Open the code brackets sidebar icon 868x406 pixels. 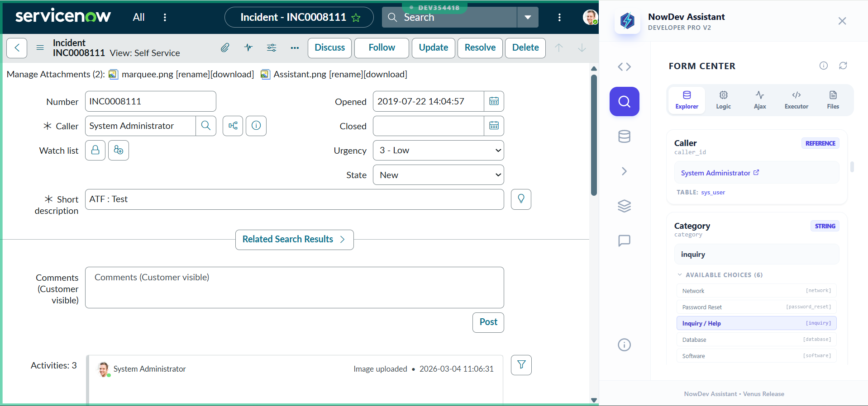[x=625, y=67]
